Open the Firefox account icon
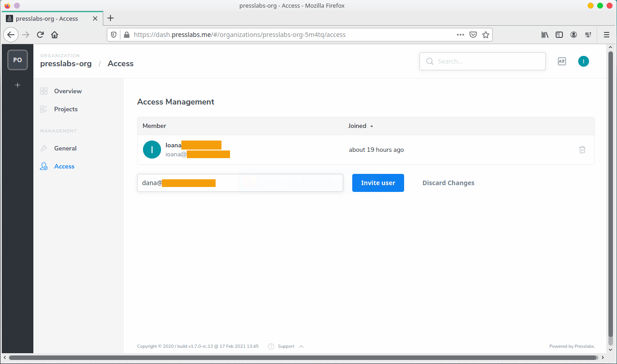The width and height of the screenshot is (617, 364). pyautogui.click(x=574, y=35)
